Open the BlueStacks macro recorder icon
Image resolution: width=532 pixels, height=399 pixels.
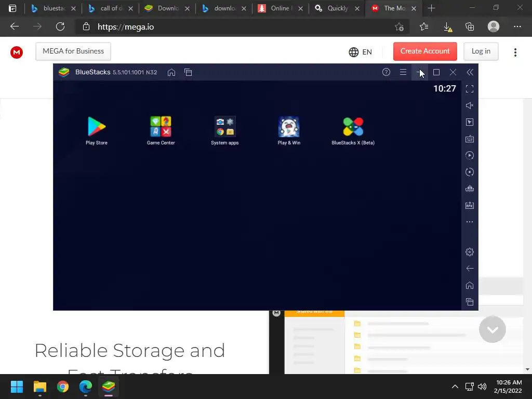point(470,155)
